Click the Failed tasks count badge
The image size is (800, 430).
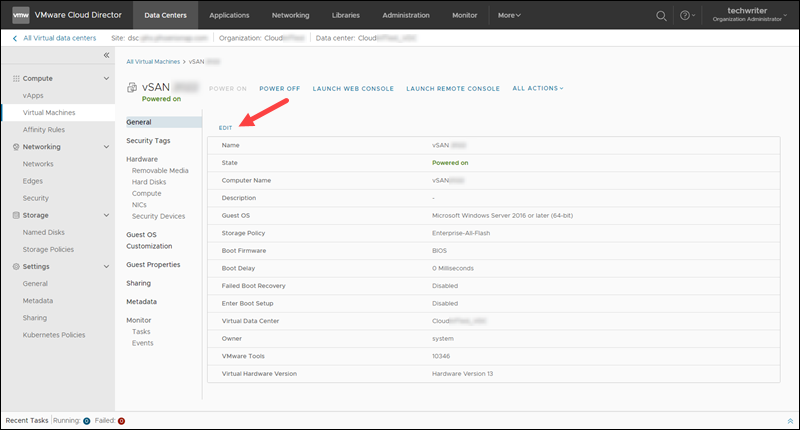click(121, 421)
